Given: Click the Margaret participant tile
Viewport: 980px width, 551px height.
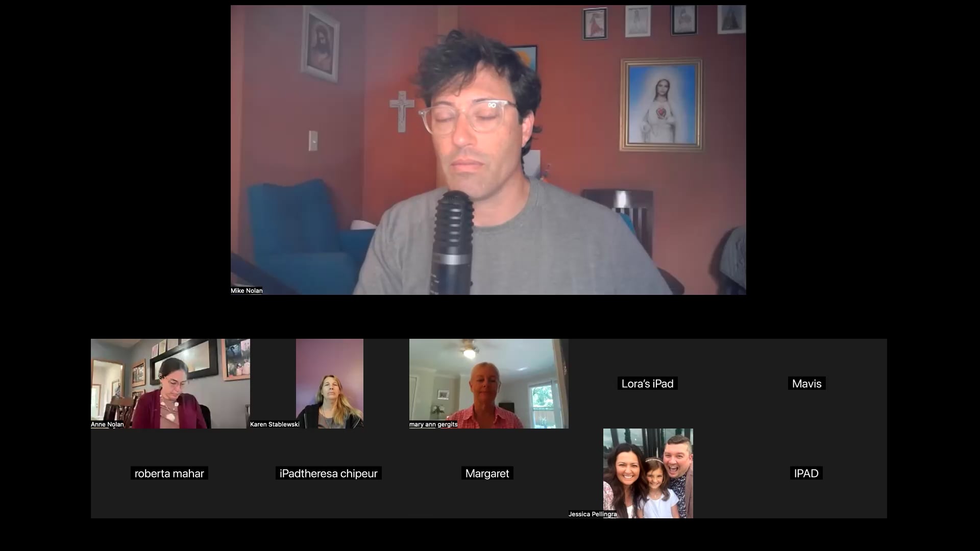Looking at the screenshot, I should pos(487,473).
